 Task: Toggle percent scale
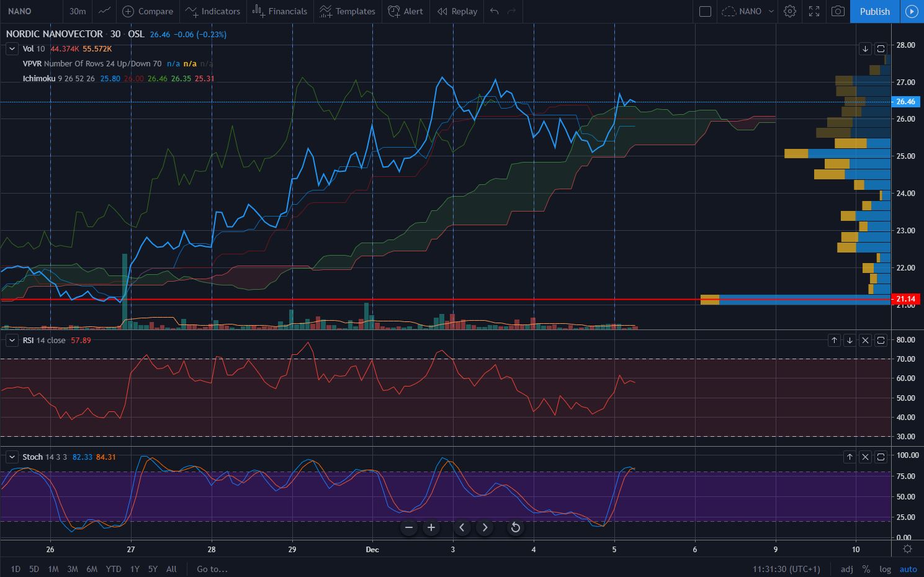(866, 569)
